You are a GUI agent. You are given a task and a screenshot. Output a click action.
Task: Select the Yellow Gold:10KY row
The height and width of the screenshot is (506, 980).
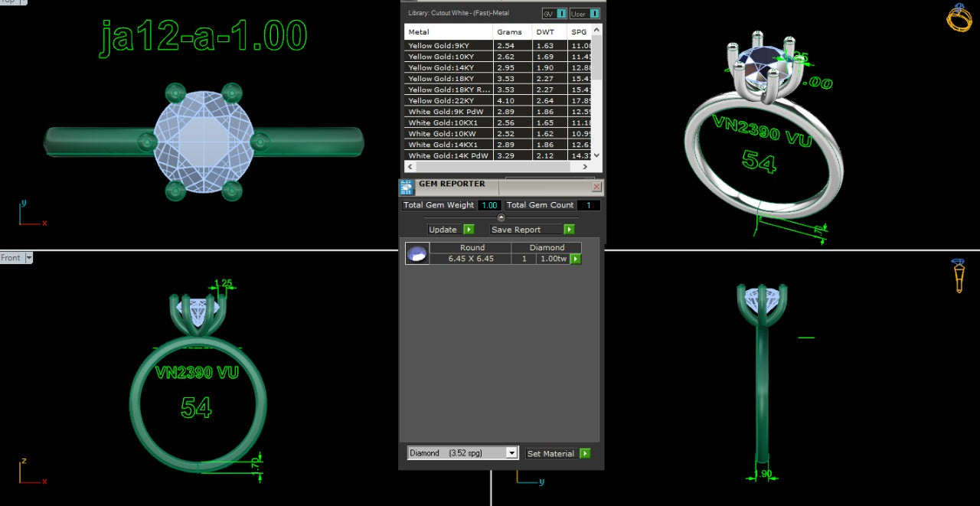(498, 57)
